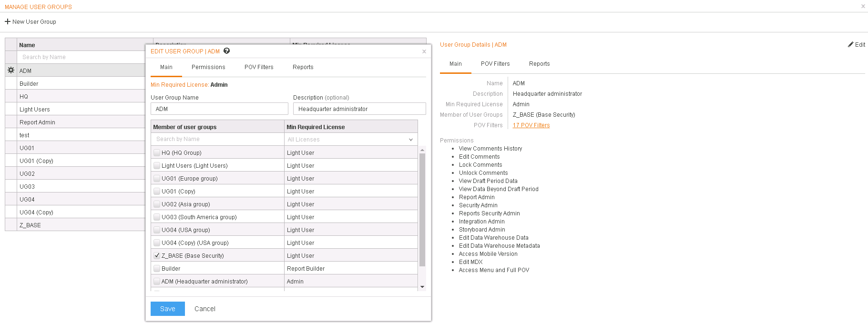Viewport: 868px width, 324px height.
Task: Click the Cancel button
Action: coord(205,309)
